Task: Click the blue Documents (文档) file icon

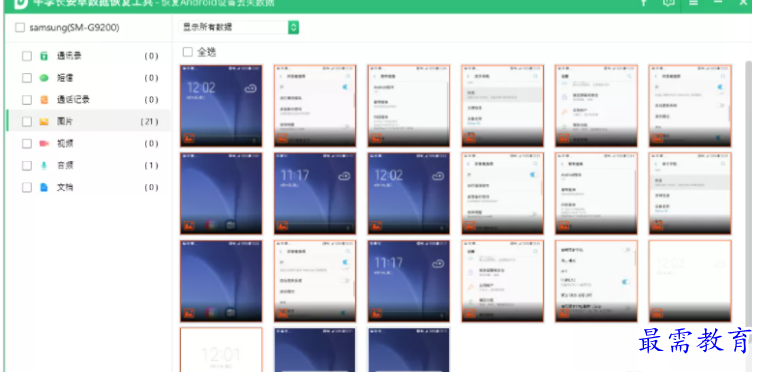Action: coord(44,187)
